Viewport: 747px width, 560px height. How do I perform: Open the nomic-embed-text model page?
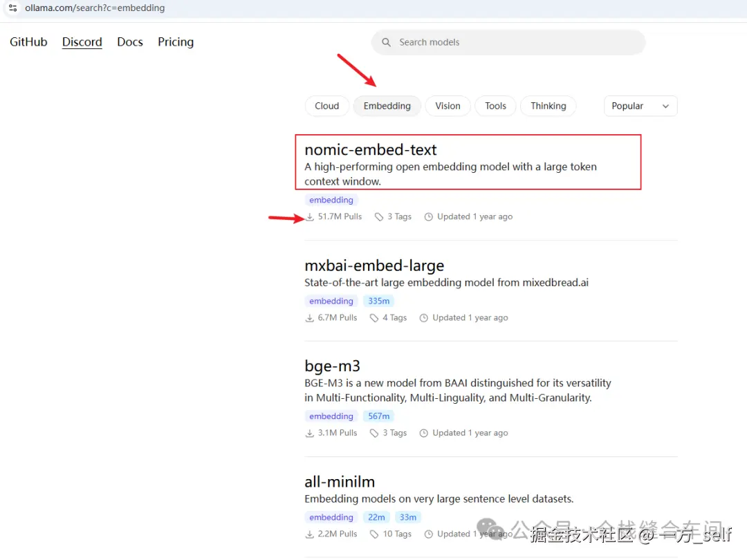371,150
